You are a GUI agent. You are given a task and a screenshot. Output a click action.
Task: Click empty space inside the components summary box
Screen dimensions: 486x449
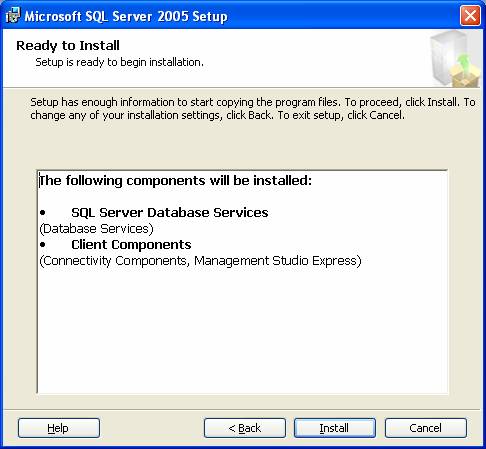click(x=242, y=330)
